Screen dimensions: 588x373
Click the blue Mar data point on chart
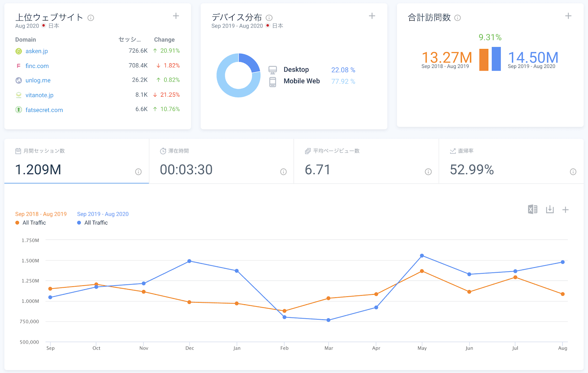[x=329, y=320]
